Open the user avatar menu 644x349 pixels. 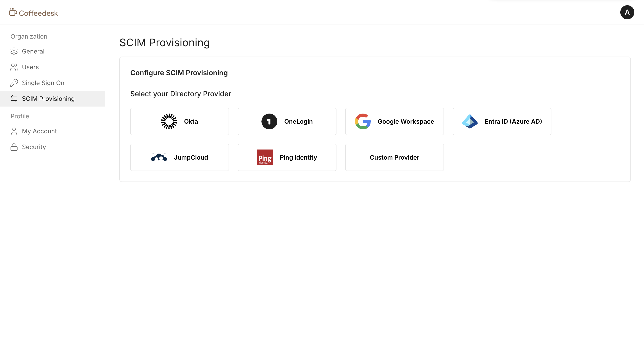coord(627,12)
